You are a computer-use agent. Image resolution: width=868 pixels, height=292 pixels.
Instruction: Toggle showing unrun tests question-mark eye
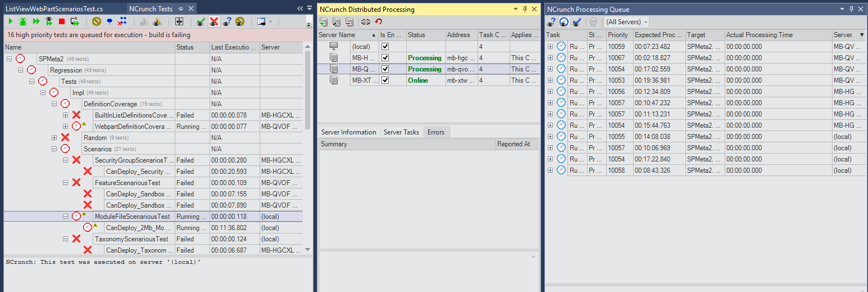click(x=227, y=21)
